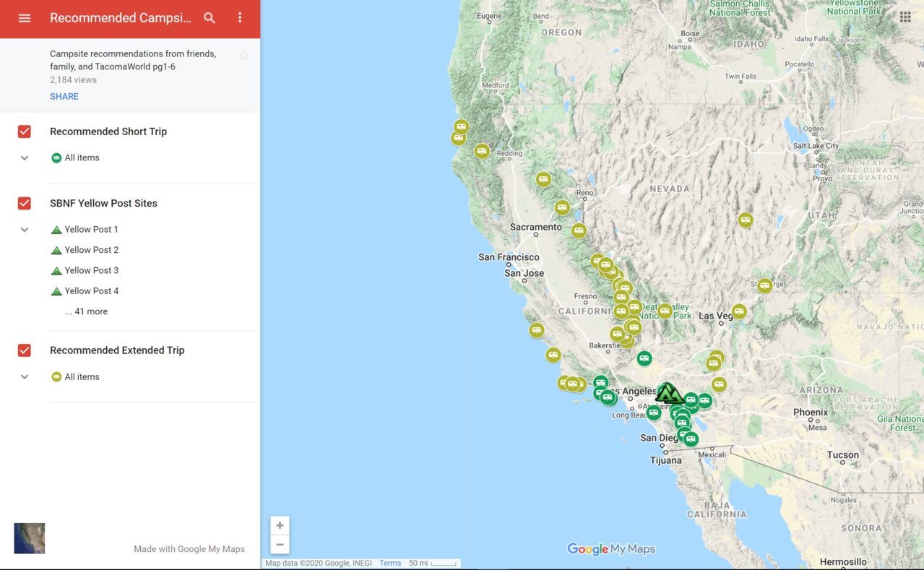Hide the Recommended Extended Trip layer
Image resolution: width=924 pixels, height=570 pixels.
click(x=25, y=350)
